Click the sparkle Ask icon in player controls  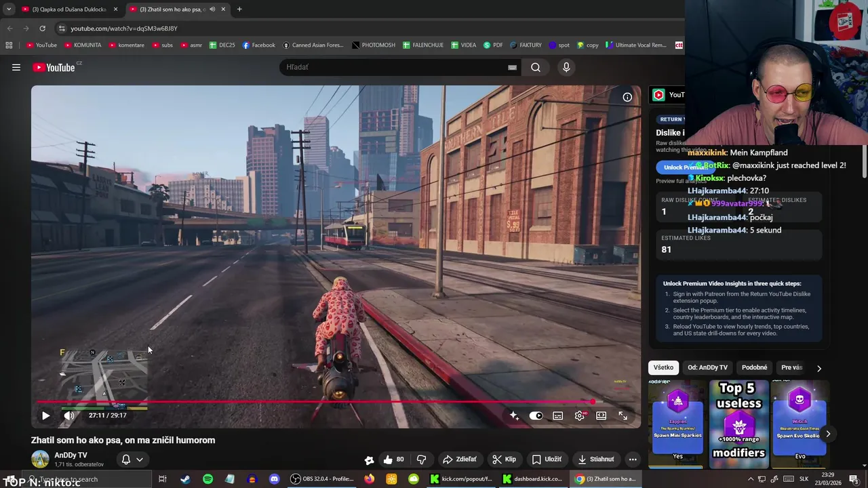point(514,415)
